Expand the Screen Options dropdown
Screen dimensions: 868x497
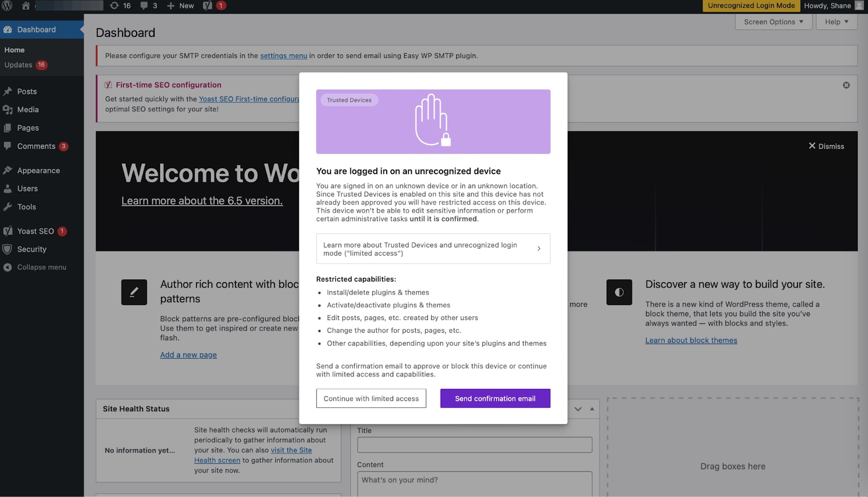(773, 22)
